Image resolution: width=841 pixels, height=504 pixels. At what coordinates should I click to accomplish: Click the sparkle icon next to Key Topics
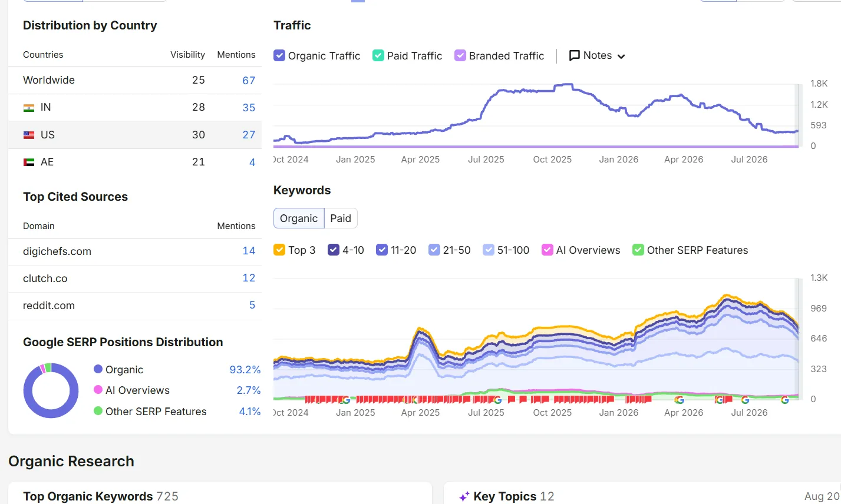464,496
